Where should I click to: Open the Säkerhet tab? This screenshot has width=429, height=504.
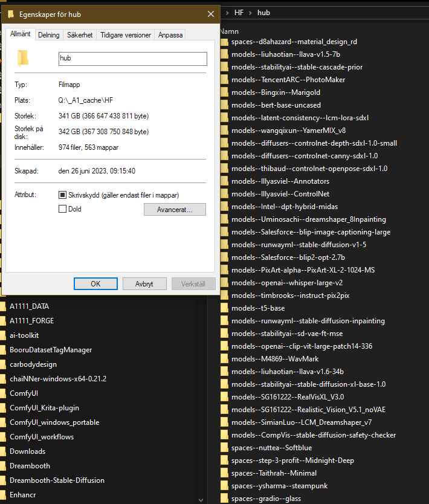point(80,35)
